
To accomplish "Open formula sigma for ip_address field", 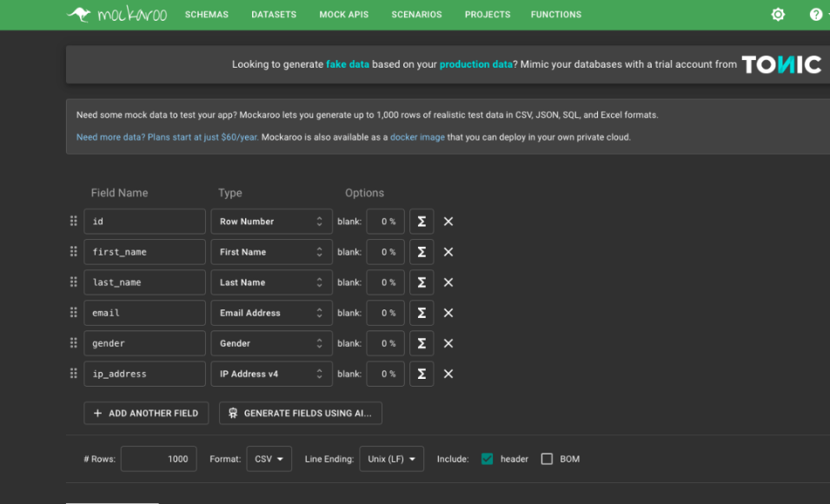I will pyautogui.click(x=422, y=374).
